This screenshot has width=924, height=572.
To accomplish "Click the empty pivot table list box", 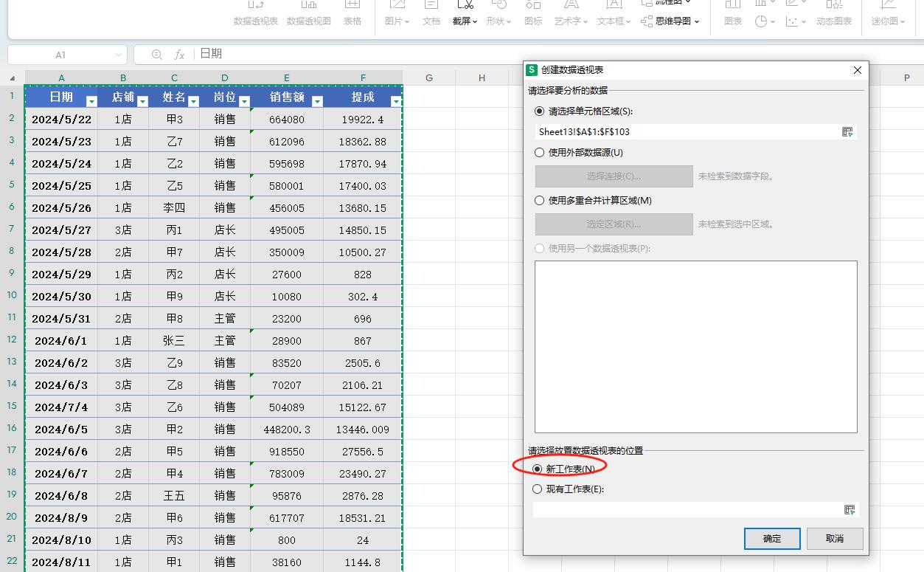I will pos(695,346).
